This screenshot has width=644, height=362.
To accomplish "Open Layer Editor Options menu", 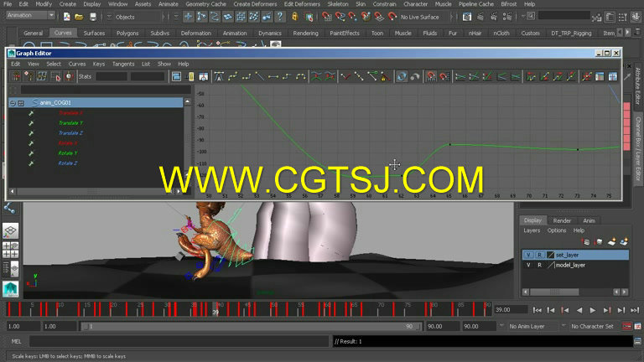I will point(557,230).
